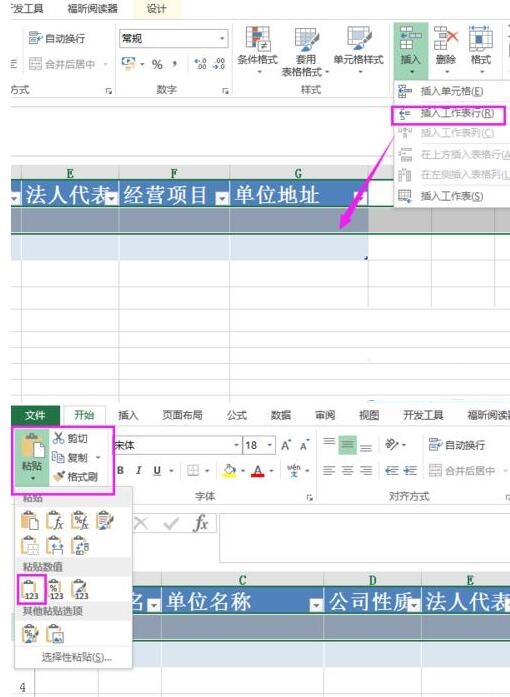The height and width of the screenshot is (697, 510).
Task: Choose paste formatting only under 其他粘贴选项
Action: (x=30, y=633)
